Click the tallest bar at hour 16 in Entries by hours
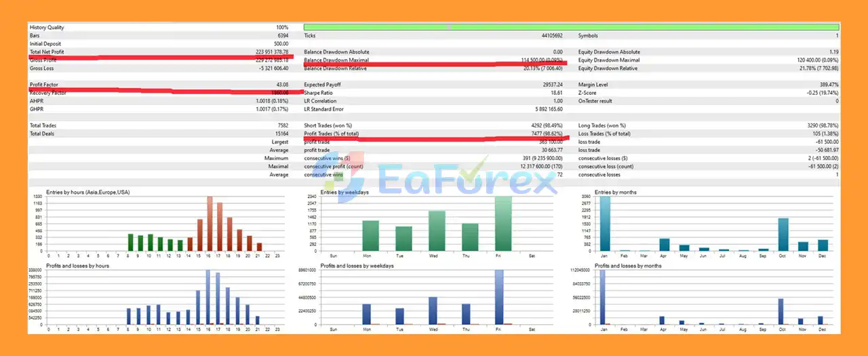868x356 pixels. 210,224
